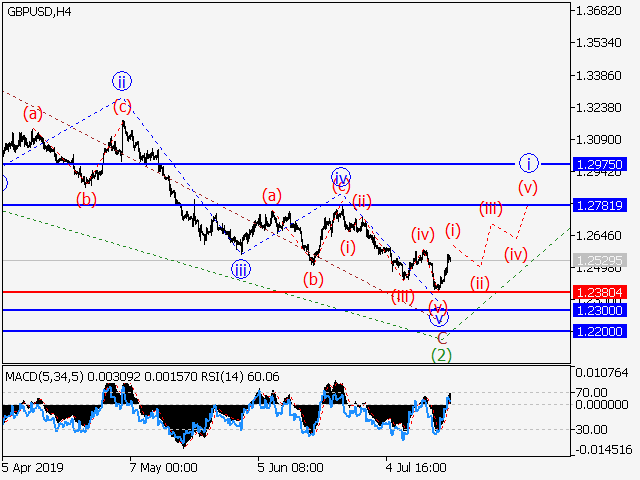Click the red (v) label above circled v

438,307
